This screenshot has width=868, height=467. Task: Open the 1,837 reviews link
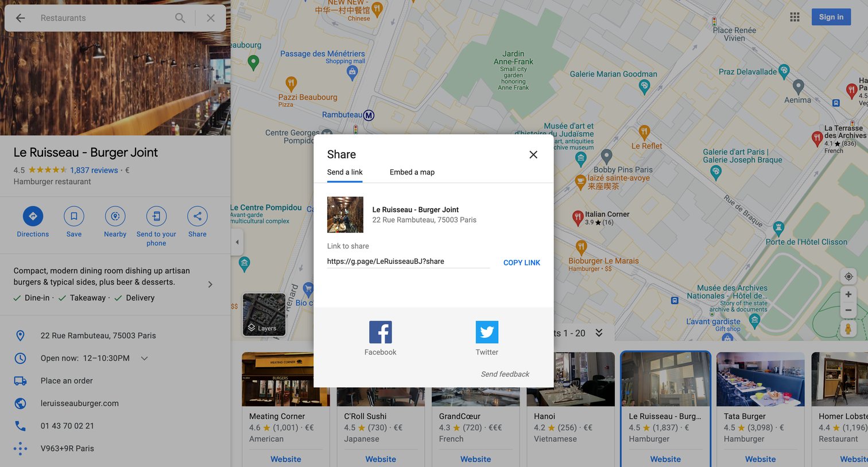pos(94,170)
